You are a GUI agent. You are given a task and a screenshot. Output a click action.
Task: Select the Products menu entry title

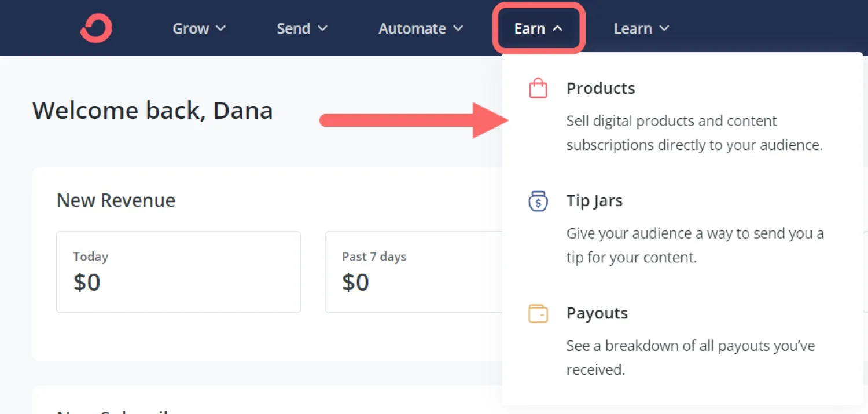point(601,89)
